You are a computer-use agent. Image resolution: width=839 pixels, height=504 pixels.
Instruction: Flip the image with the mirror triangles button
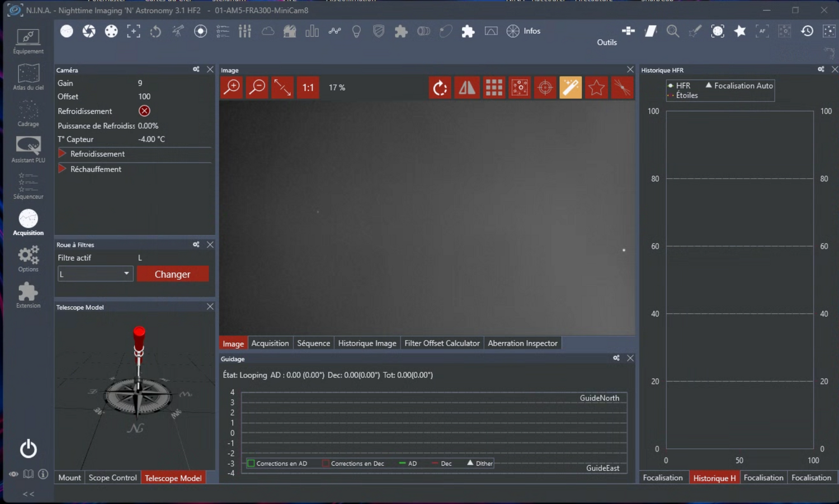click(x=467, y=87)
